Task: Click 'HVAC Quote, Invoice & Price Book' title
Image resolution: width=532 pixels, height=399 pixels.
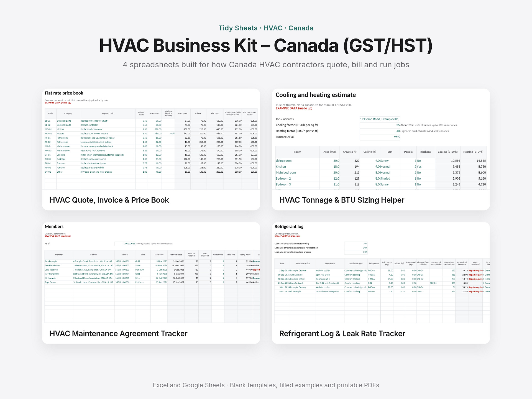Action: click(x=109, y=200)
